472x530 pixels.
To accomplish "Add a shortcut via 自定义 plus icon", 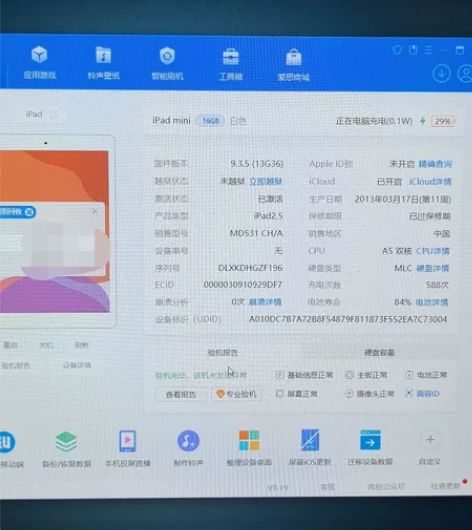I will [x=430, y=440].
